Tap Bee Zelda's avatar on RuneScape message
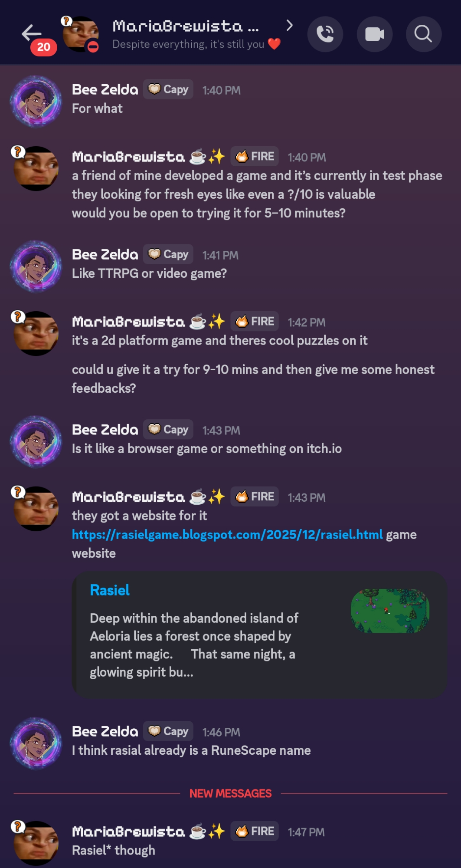 [36, 743]
